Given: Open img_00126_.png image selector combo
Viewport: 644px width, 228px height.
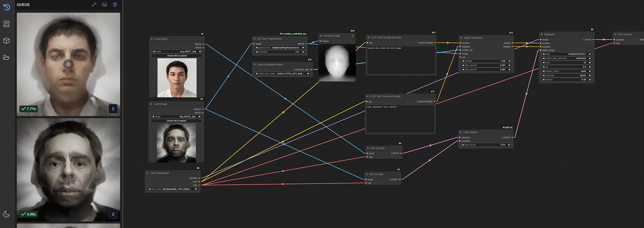Looking at the screenshot, I should tap(176, 117).
